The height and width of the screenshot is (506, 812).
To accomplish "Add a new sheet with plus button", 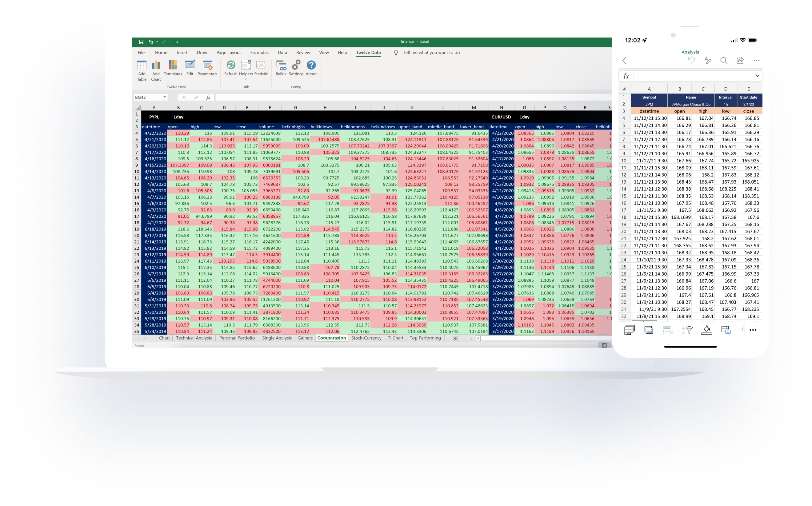I will (x=455, y=338).
